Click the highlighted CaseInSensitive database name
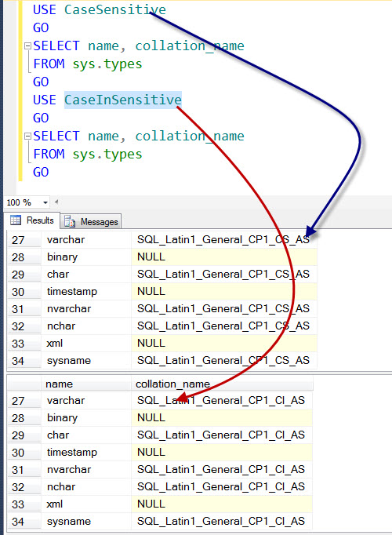This screenshot has width=392, height=535. pyautogui.click(x=123, y=100)
